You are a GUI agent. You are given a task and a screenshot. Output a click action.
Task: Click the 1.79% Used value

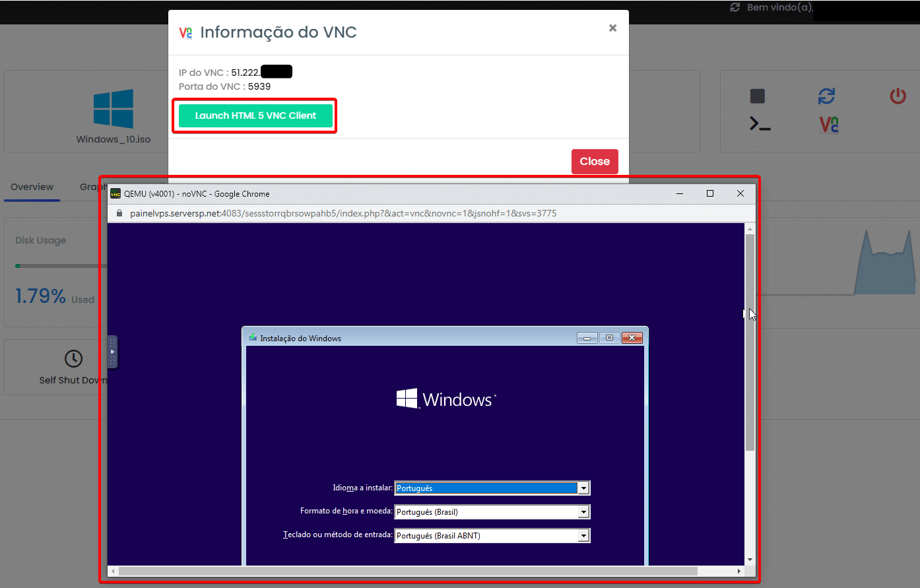pos(55,296)
